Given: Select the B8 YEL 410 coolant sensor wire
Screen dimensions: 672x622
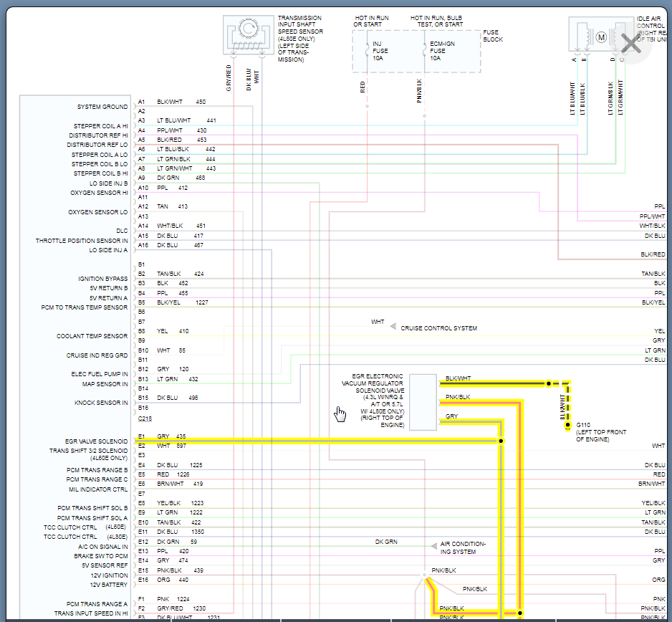Looking at the screenshot, I should click(173, 331).
